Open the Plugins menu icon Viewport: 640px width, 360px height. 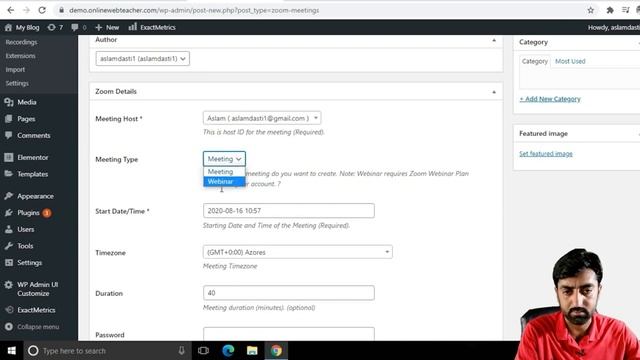coord(9,213)
